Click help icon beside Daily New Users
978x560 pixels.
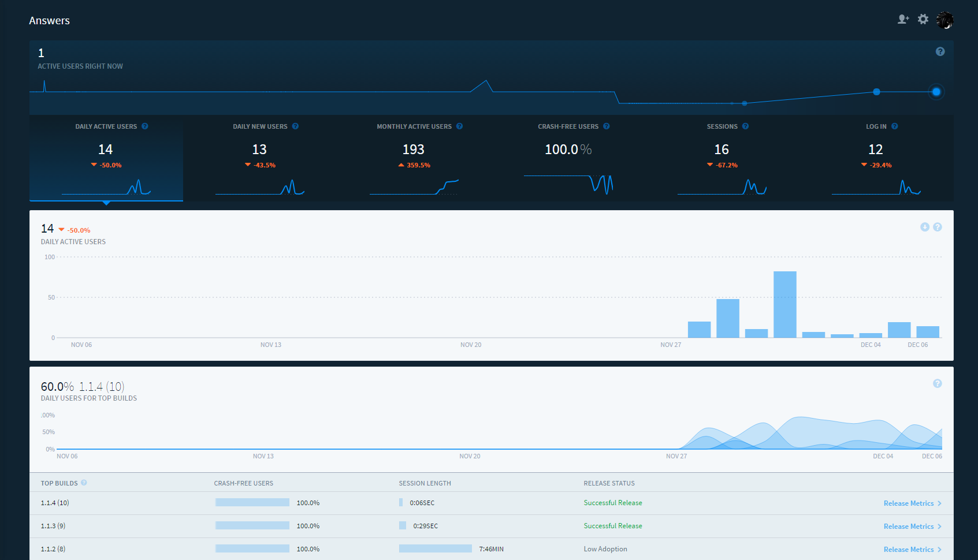pos(295,126)
